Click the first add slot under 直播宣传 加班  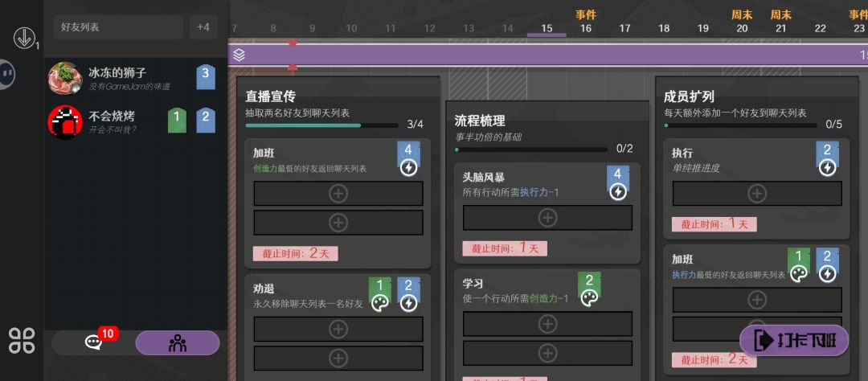(x=338, y=194)
